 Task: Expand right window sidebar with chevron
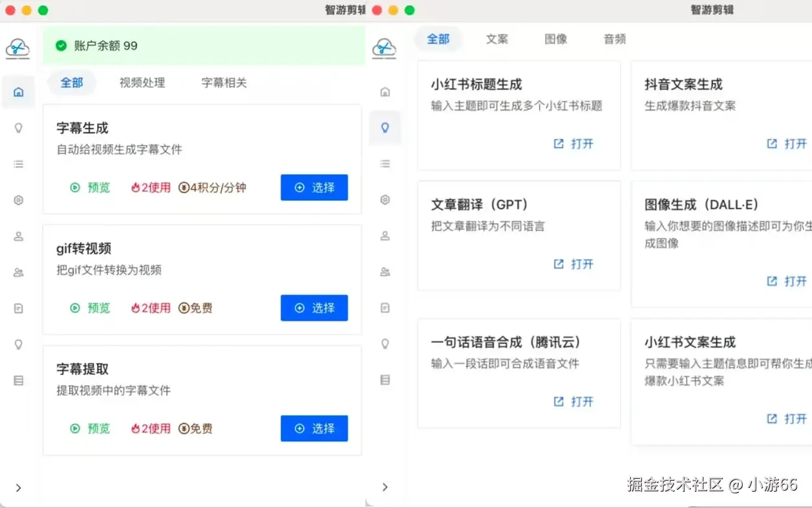click(x=385, y=487)
